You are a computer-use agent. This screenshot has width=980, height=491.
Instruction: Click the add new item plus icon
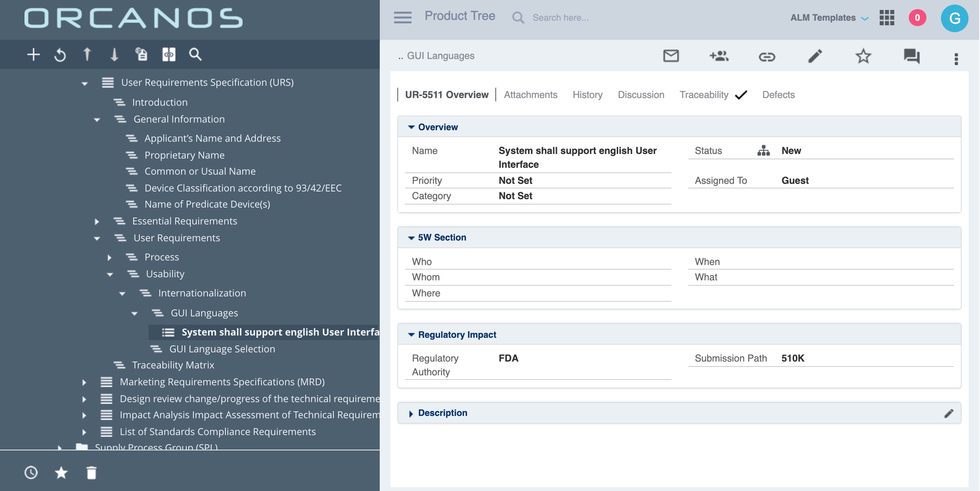[x=33, y=54]
